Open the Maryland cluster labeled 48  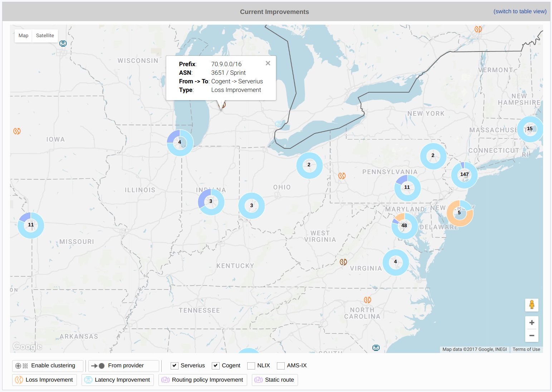pos(405,226)
